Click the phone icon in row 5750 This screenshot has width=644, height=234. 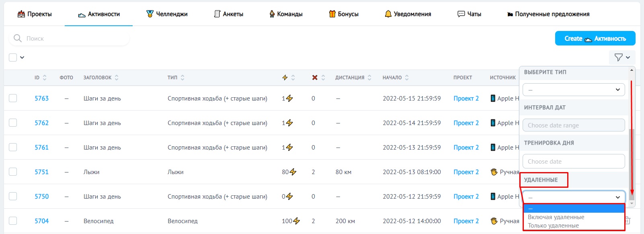[493, 196]
